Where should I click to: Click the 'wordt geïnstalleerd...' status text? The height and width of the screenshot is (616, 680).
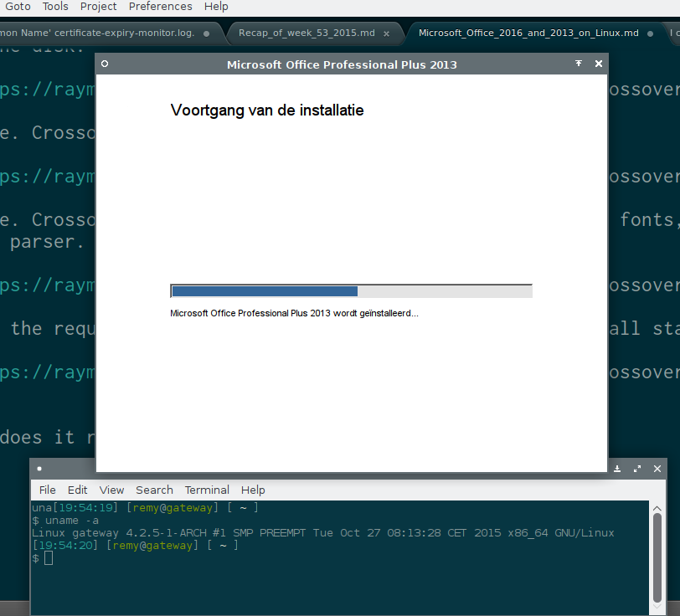[375, 313]
